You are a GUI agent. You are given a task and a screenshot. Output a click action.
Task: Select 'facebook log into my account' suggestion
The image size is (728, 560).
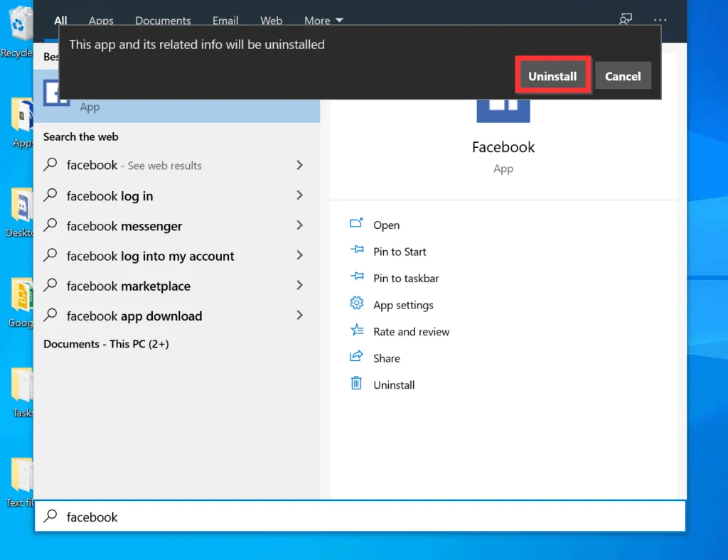(x=150, y=256)
